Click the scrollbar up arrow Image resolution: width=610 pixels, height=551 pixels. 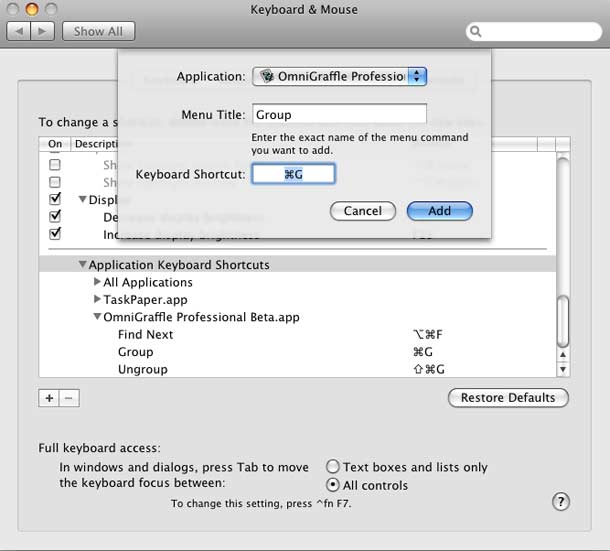563,354
